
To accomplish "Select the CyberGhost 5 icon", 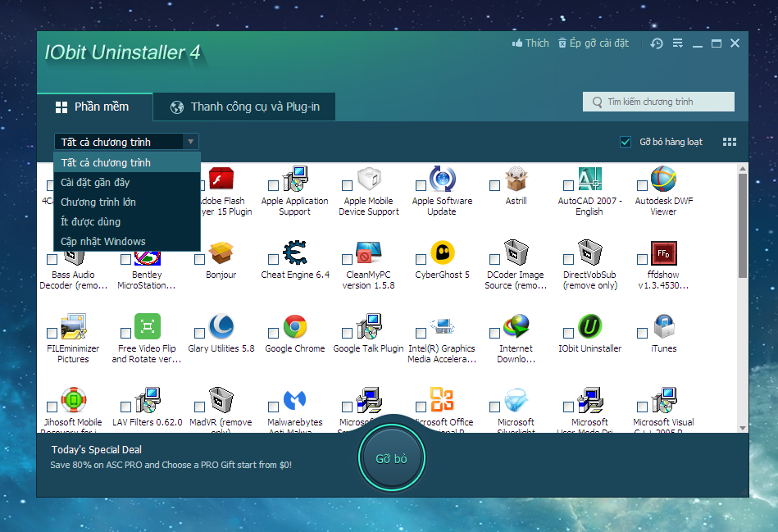I will pos(443,252).
